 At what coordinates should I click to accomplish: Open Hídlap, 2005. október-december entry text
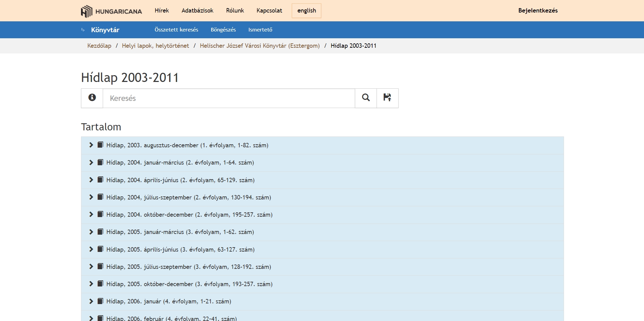point(189,284)
